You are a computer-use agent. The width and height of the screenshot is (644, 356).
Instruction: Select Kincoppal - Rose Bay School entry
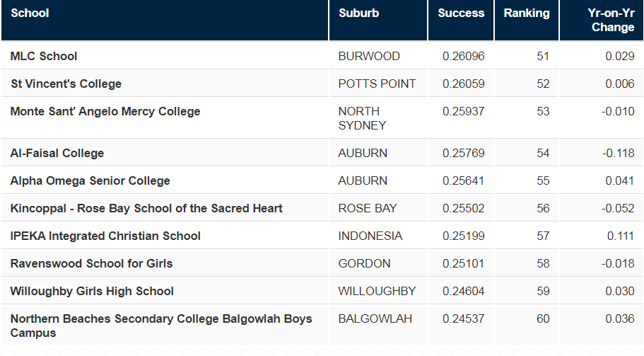click(146, 208)
